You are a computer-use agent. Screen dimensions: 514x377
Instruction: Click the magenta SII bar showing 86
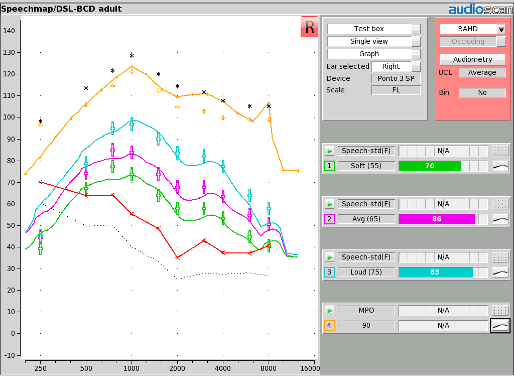pos(437,219)
